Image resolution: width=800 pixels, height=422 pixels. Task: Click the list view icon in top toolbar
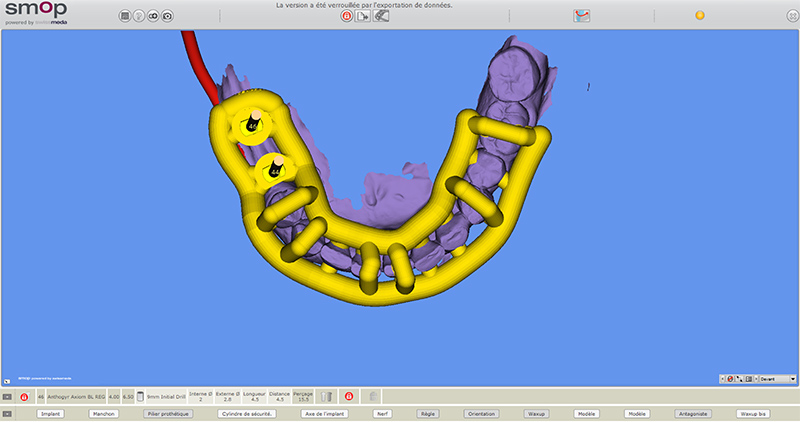click(x=125, y=16)
